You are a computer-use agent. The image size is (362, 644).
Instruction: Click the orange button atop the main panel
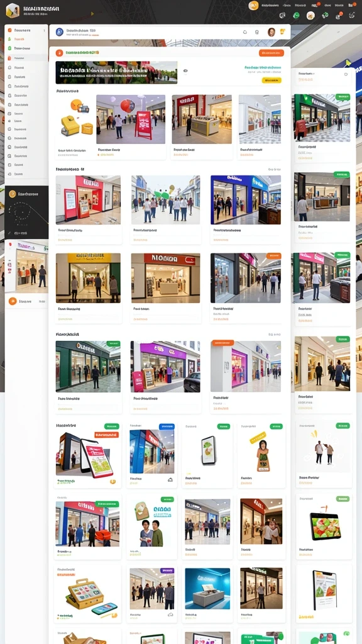(271, 53)
